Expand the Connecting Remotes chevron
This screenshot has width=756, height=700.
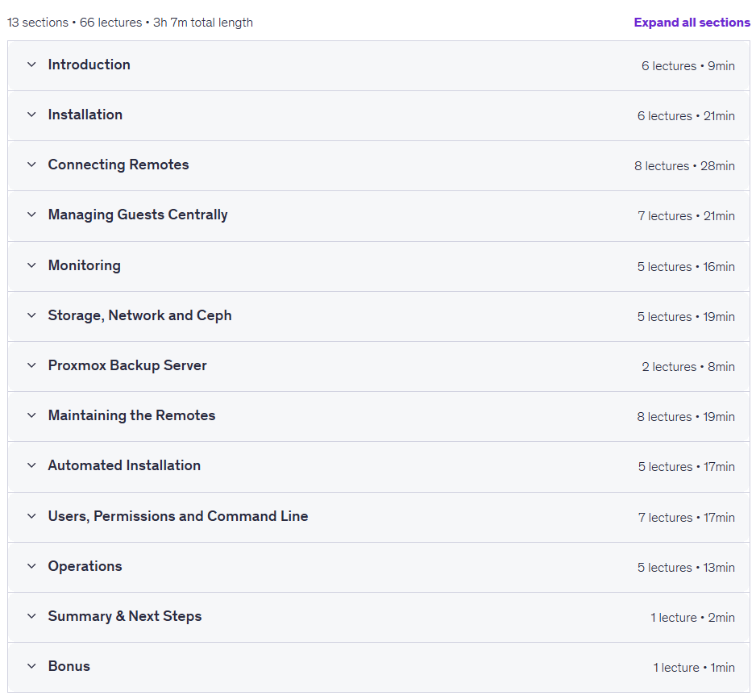click(31, 165)
